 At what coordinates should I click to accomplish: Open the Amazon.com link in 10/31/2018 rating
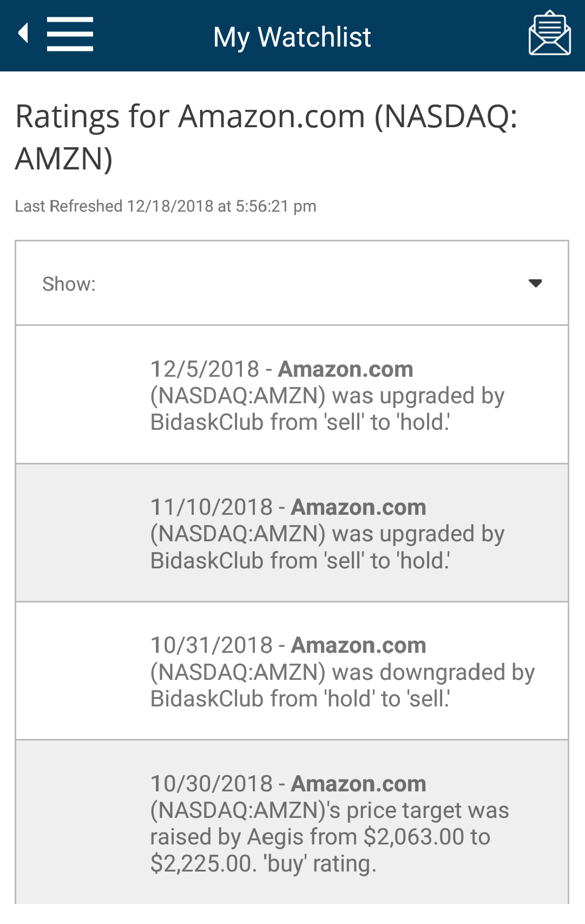tap(358, 645)
